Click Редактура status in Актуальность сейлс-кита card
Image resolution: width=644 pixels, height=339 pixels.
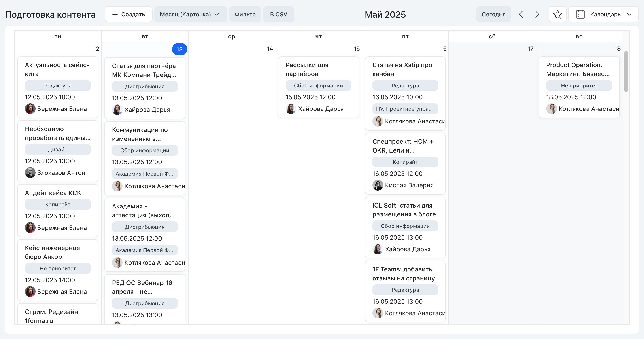tap(58, 85)
